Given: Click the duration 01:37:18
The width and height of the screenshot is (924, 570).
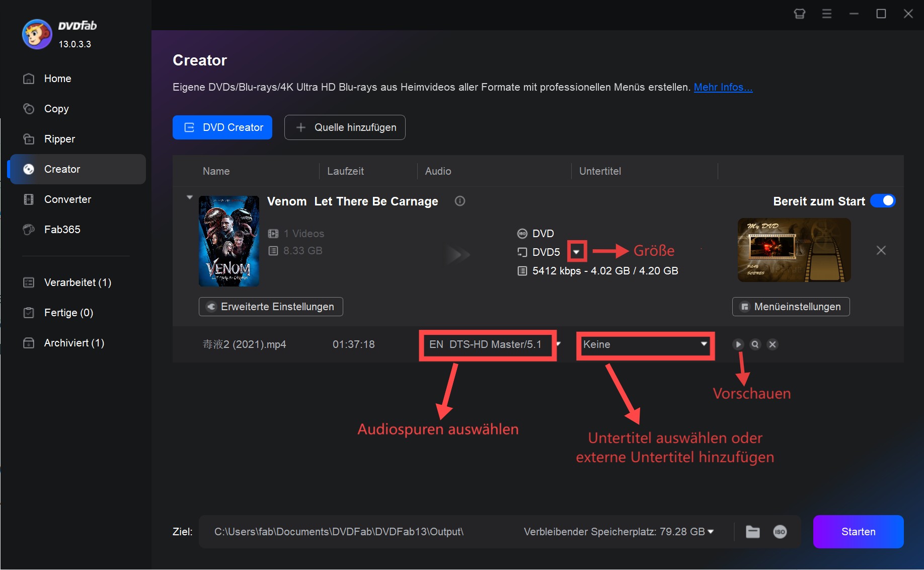Looking at the screenshot, I should pos(354,344).
